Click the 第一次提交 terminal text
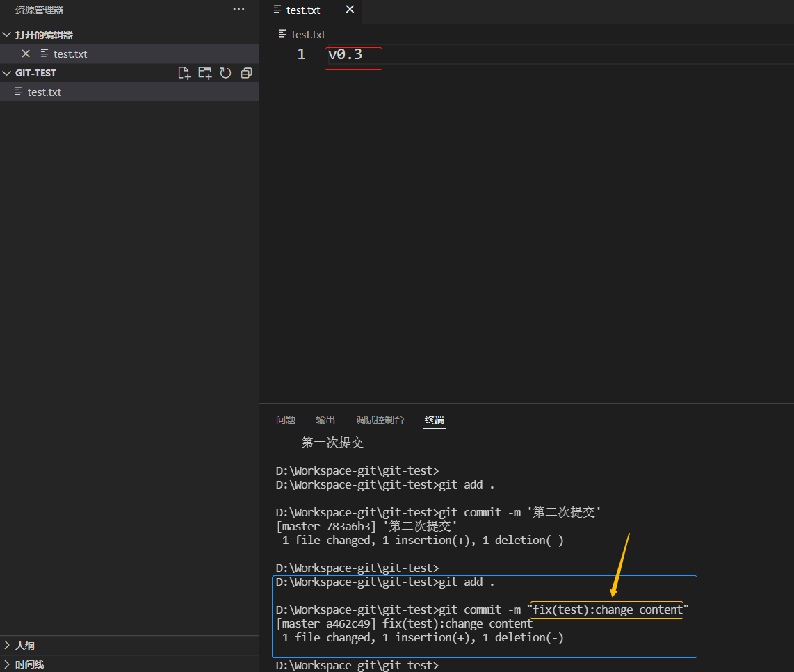The image size is (794, 672). [332, 443]
